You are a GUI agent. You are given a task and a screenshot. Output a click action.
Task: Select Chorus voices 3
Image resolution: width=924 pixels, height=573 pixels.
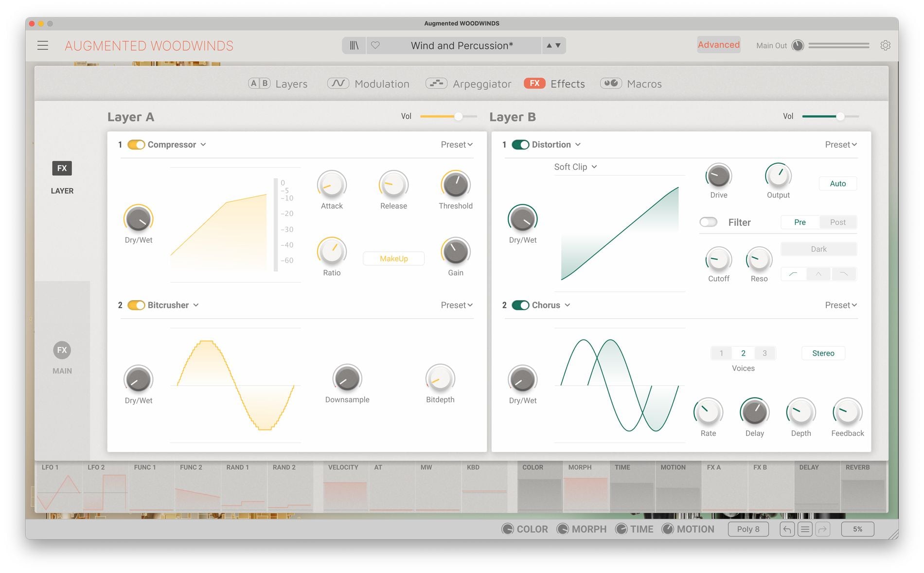tap(764, 354)
